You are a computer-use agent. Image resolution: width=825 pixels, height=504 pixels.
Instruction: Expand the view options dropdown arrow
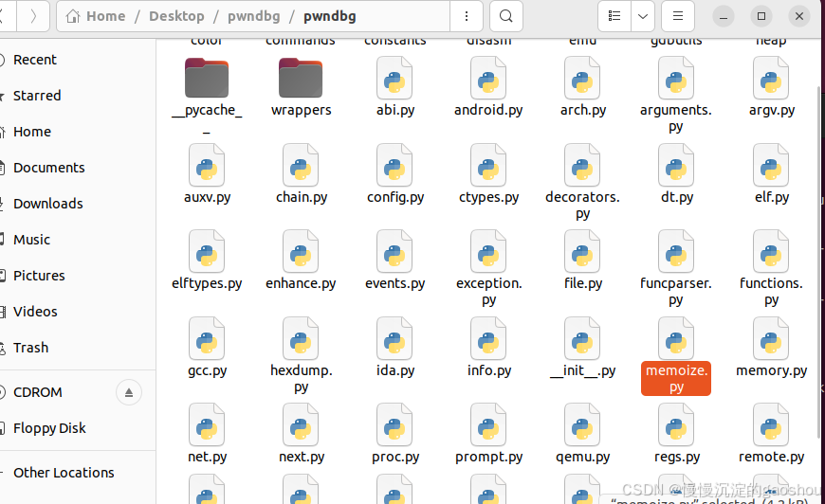(642, 16)
